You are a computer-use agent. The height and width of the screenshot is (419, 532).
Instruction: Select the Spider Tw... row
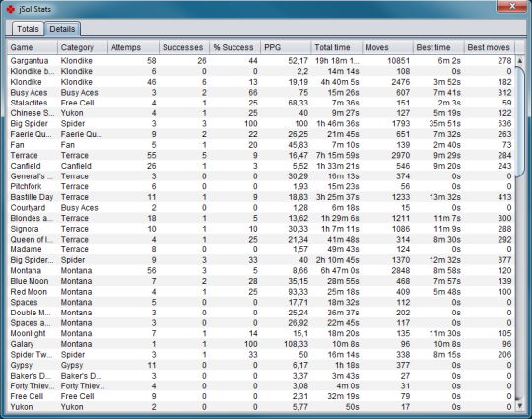pos(261,355)
